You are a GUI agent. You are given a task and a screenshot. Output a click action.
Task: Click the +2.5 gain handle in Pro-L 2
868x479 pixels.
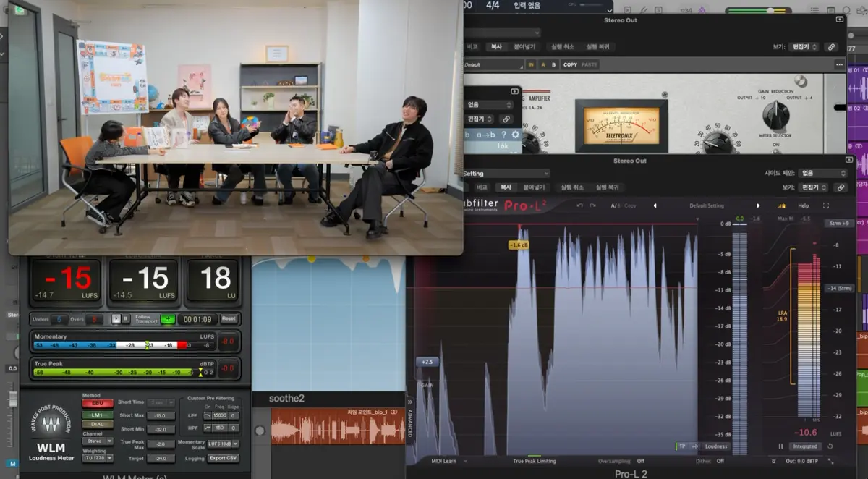(x=427, y=361)
